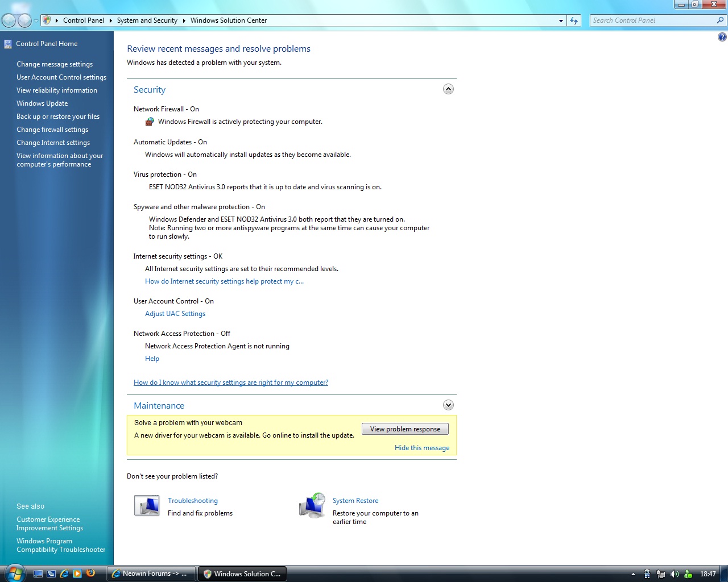
Task: Expand the Maintenance section
Action: [448, 405]
